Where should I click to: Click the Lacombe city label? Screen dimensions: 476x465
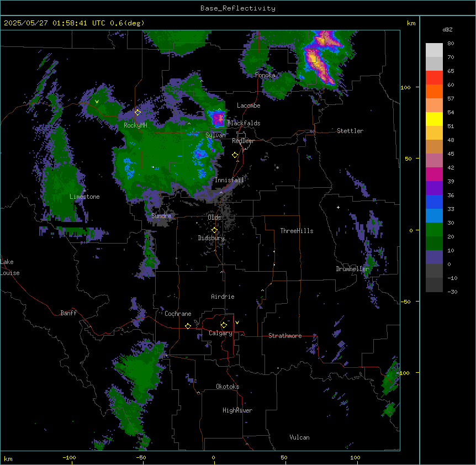pos(248,105)
